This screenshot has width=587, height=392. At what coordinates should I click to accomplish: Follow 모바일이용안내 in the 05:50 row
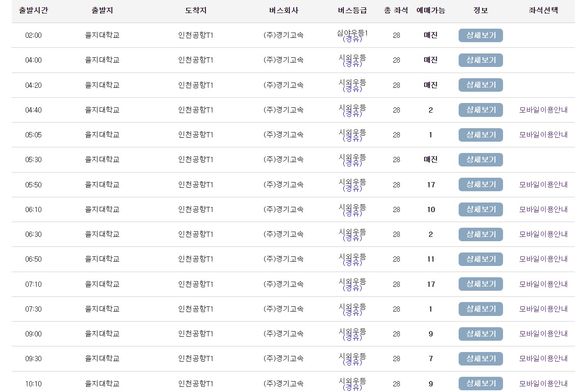(543, 184)
